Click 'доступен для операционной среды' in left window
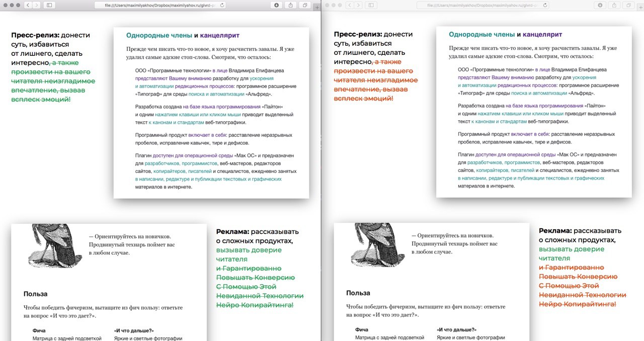The image size is (644, 341). pyautogui.click(x=193, y=155)
